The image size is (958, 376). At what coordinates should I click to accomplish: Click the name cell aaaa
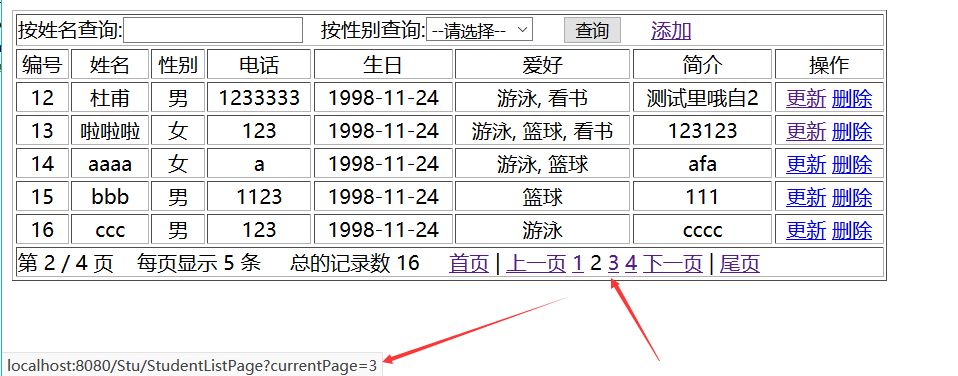tap(110, 164)
